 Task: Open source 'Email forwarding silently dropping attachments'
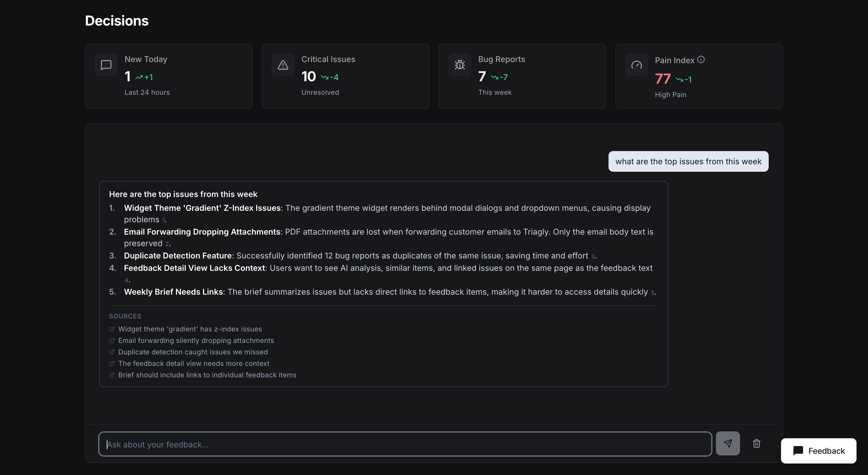(x=196, y=341)
